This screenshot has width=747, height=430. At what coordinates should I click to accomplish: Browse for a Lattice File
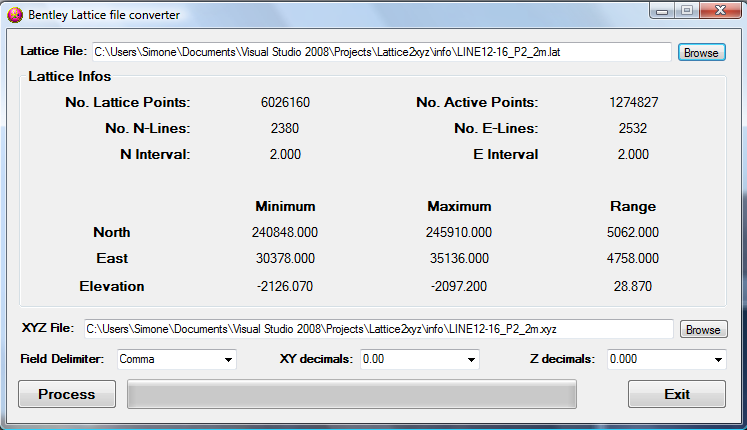[x=701, y=52]
